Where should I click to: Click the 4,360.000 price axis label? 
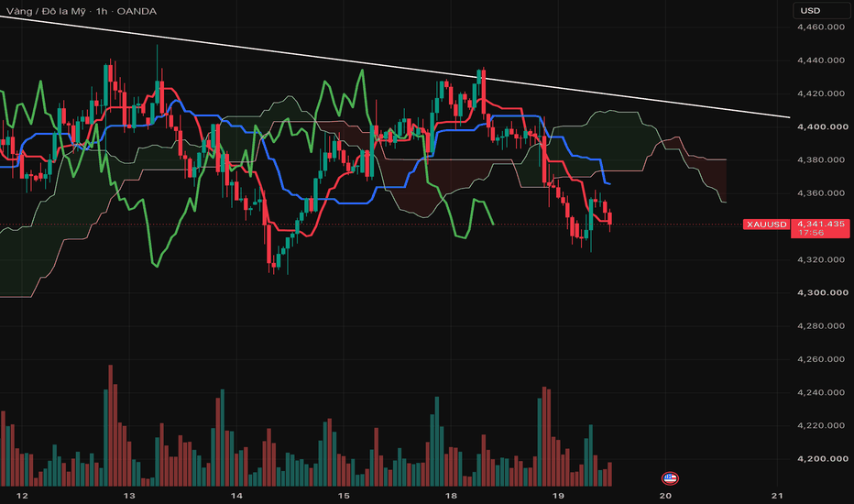point(820,192)
